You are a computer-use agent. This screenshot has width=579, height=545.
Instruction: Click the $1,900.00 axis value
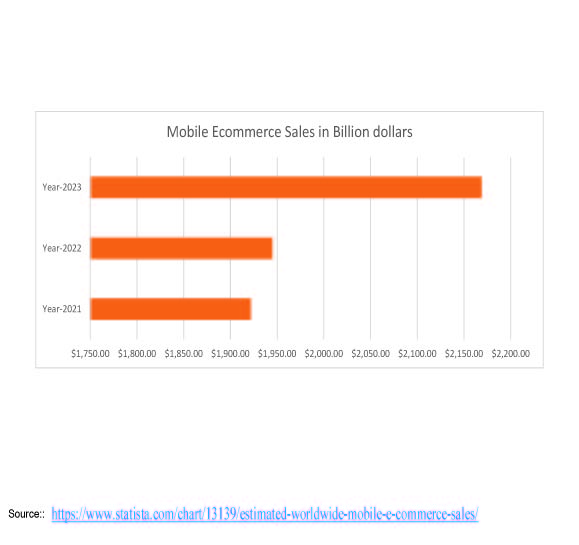pos(230,353)
